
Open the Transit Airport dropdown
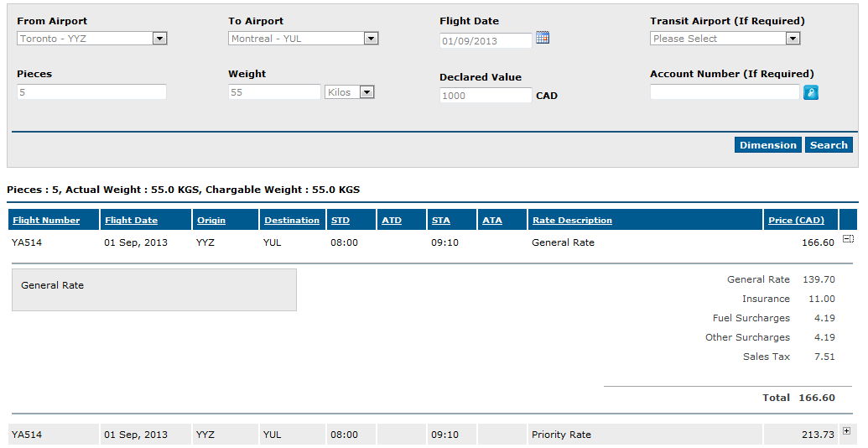coord(725,39)
